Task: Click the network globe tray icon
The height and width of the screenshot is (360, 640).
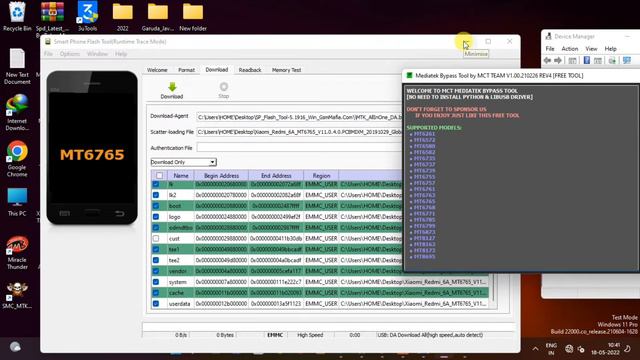Action: click(x=569, y=349)
